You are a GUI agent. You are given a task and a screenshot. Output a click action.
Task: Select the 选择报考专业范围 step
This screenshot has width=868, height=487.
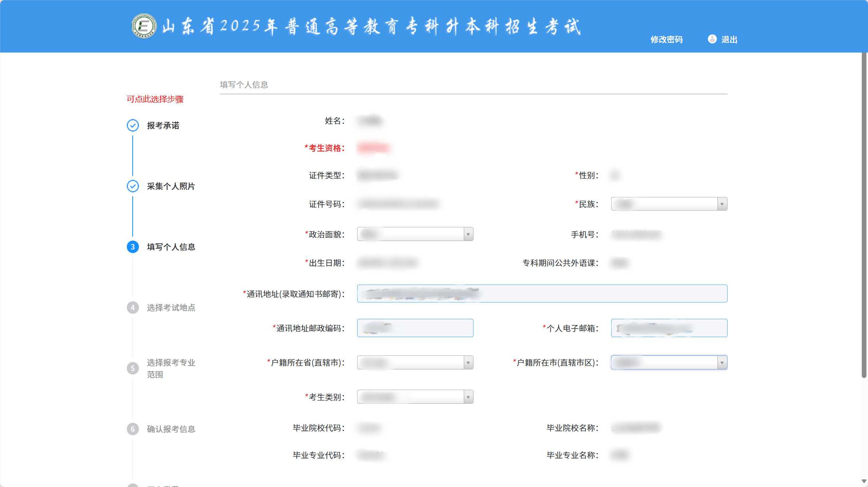pyautogui.click(x=171, y=368)
